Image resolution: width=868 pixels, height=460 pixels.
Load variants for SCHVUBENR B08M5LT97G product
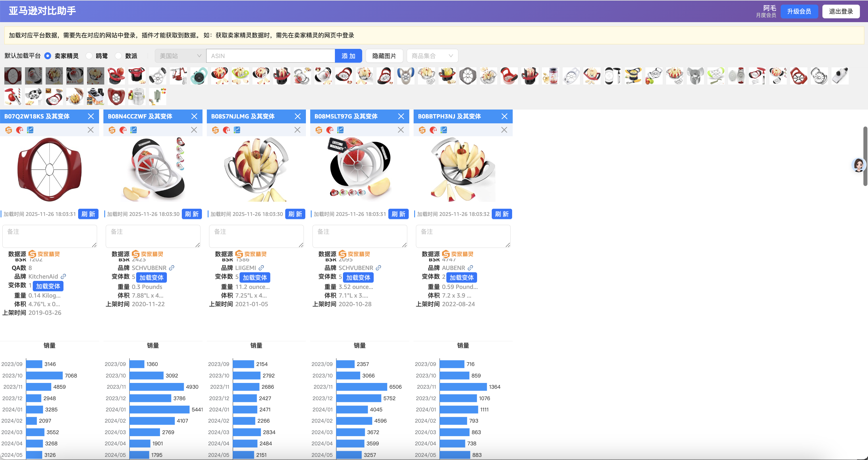[358, 277]
